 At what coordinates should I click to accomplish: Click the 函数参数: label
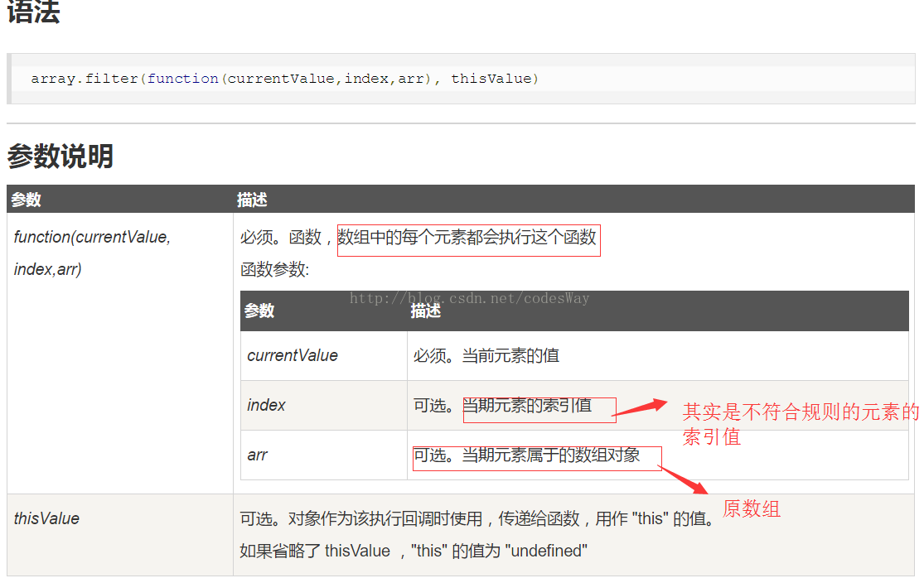[274, 270]
